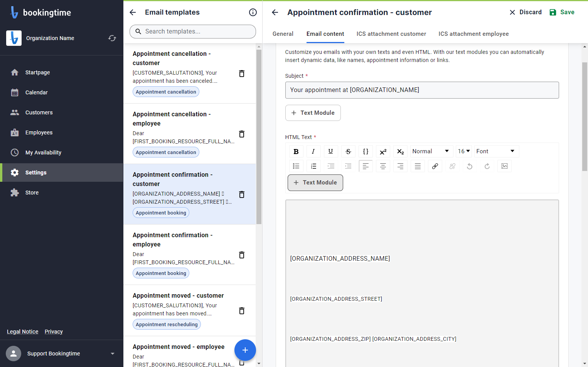Apply italic formatting

pyautogui.click(x=313, y=151)
